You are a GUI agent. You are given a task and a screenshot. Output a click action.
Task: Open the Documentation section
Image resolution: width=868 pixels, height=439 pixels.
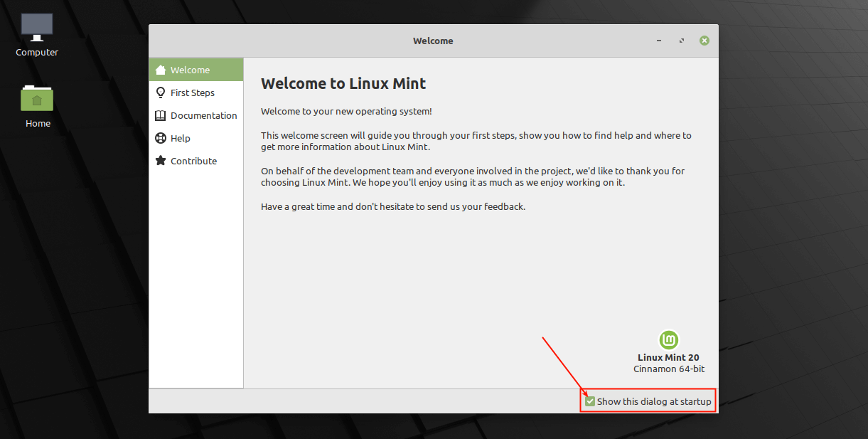196,115
